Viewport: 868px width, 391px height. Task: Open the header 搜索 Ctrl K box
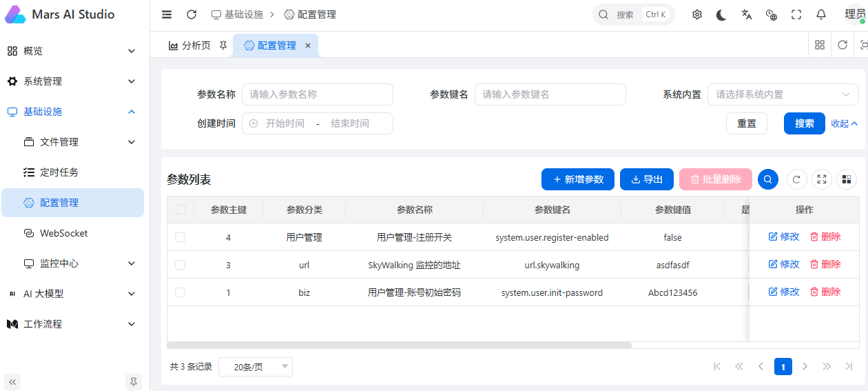pos(633,14)
